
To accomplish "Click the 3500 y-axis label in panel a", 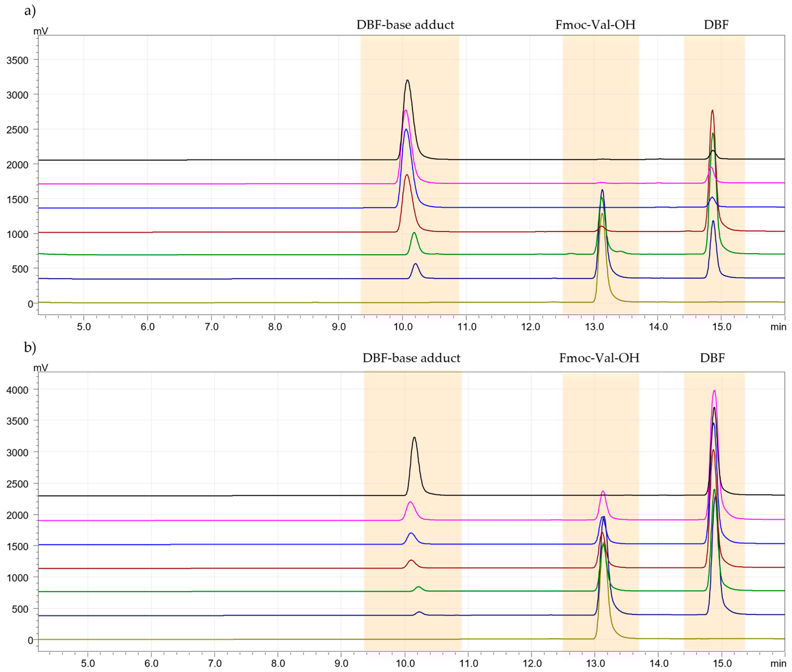I will [17, 60].
